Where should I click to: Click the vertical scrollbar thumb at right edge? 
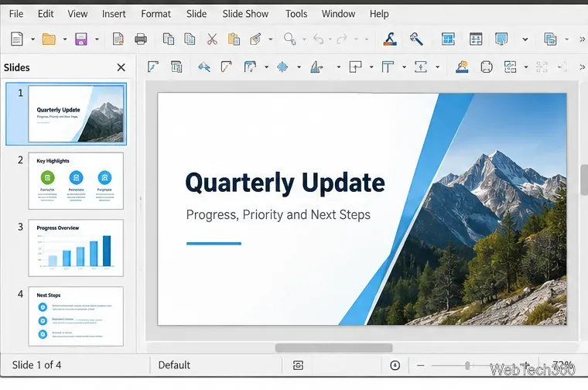pos(584,180)
